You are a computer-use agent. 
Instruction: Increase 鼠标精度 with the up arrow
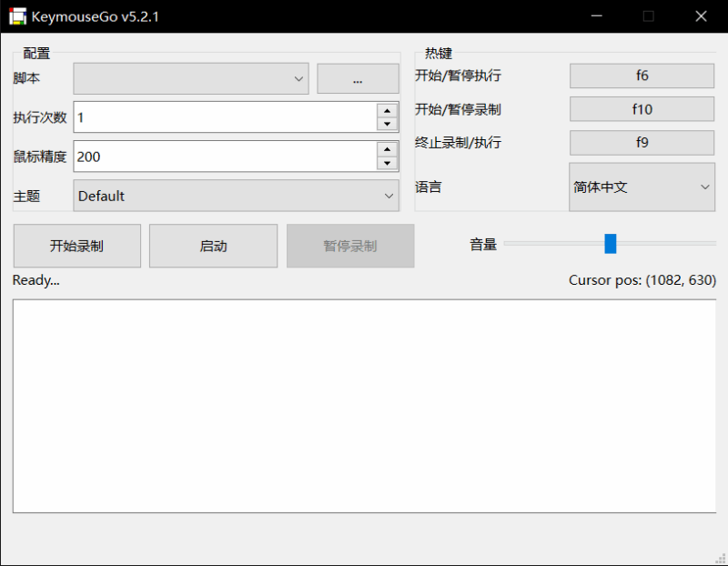tap(388, 149)
